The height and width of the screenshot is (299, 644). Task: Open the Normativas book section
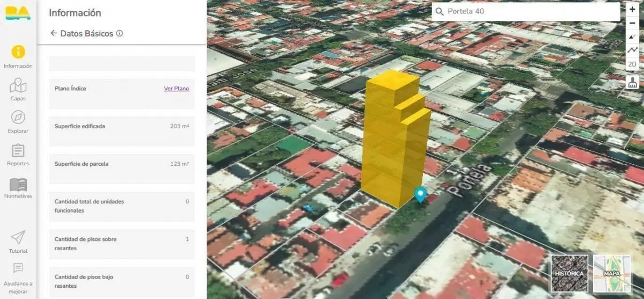click(18, 187)
